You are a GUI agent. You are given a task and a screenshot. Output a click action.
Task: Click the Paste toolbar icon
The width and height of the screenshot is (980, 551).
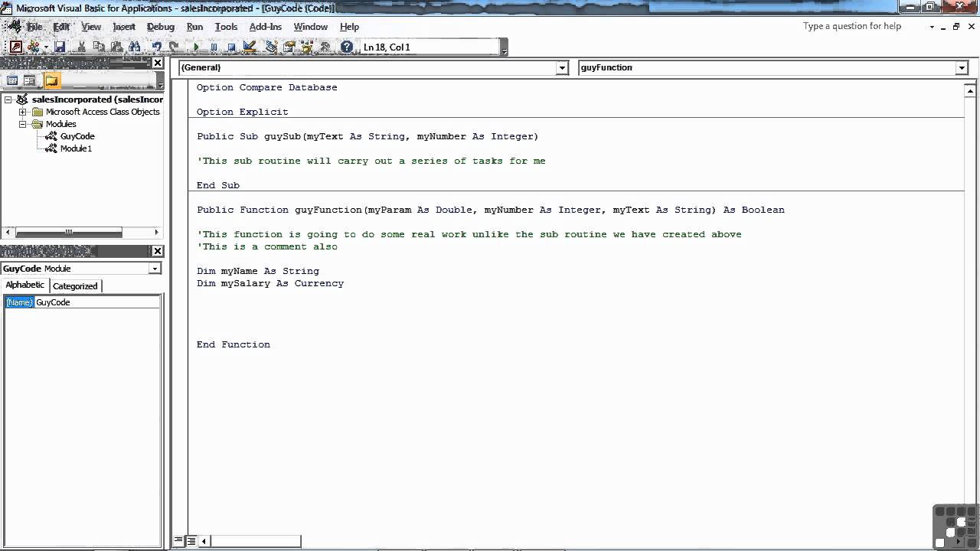(x=116, y=47)
